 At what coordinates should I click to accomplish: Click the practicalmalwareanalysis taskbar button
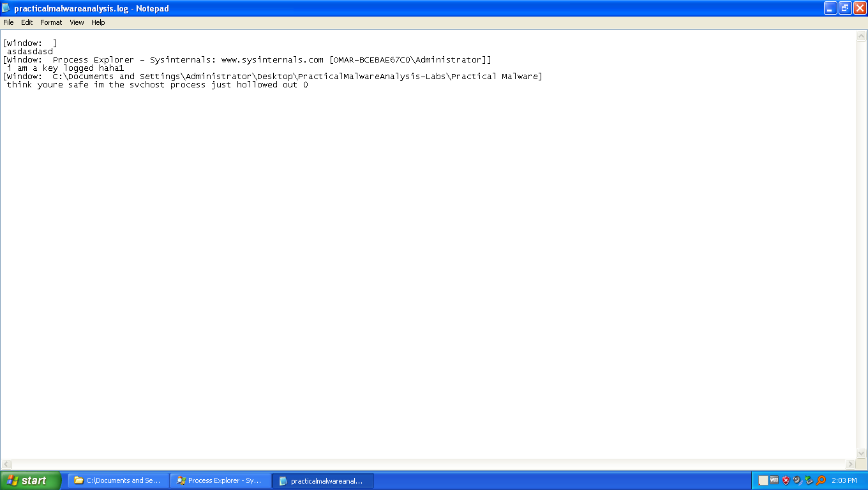323,480
